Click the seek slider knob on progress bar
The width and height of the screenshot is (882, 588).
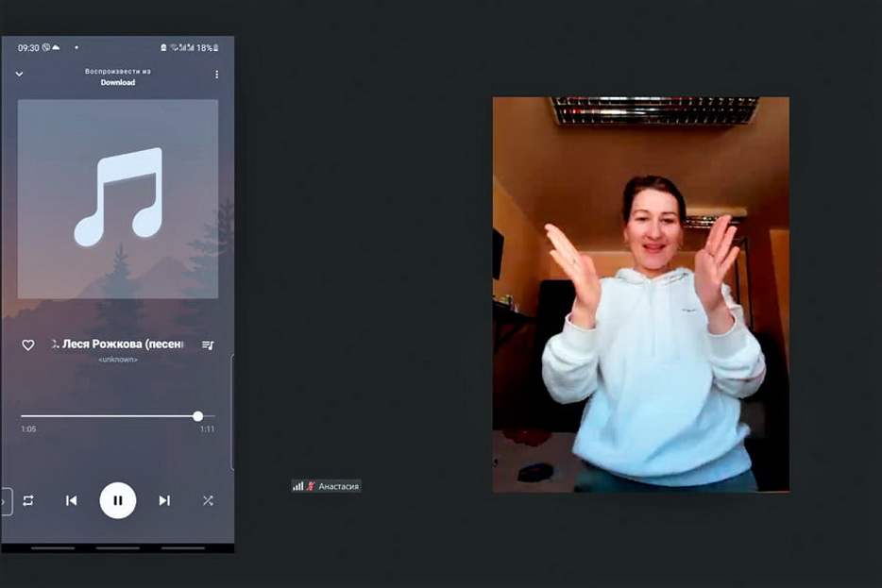197,416
